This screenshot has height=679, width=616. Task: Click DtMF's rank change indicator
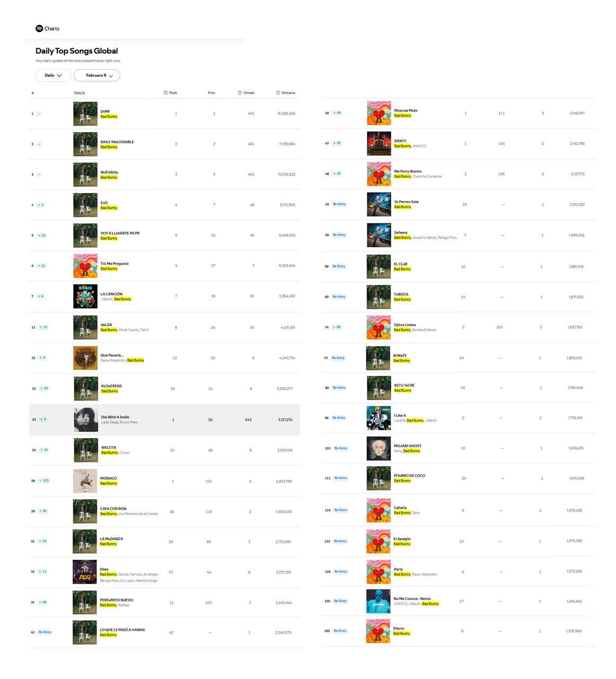pos(39,114)
